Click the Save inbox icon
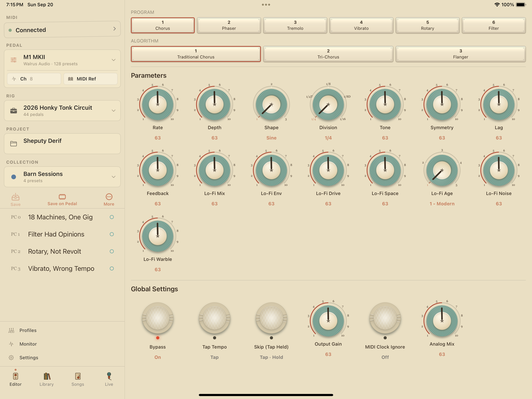Screen dimensions: 532x399 (15, 197)
